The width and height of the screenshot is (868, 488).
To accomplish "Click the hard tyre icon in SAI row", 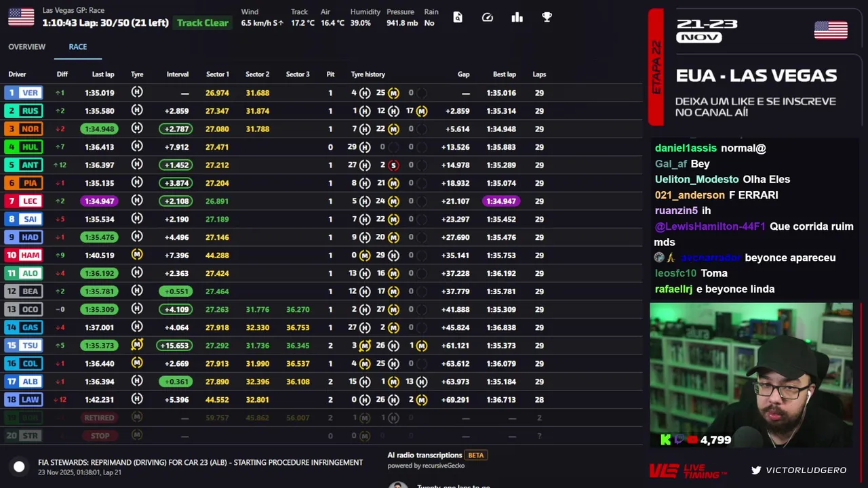I will pyautogui.click(x=137, y=219).
